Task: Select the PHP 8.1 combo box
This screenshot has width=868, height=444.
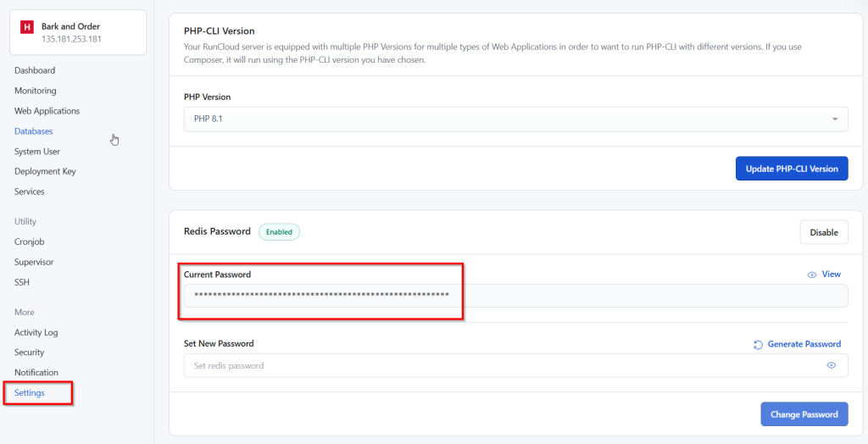Action: click(516, 119)
